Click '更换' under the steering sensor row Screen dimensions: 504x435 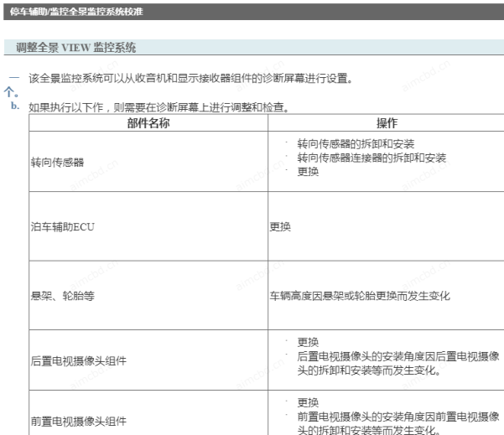(308, 172)
